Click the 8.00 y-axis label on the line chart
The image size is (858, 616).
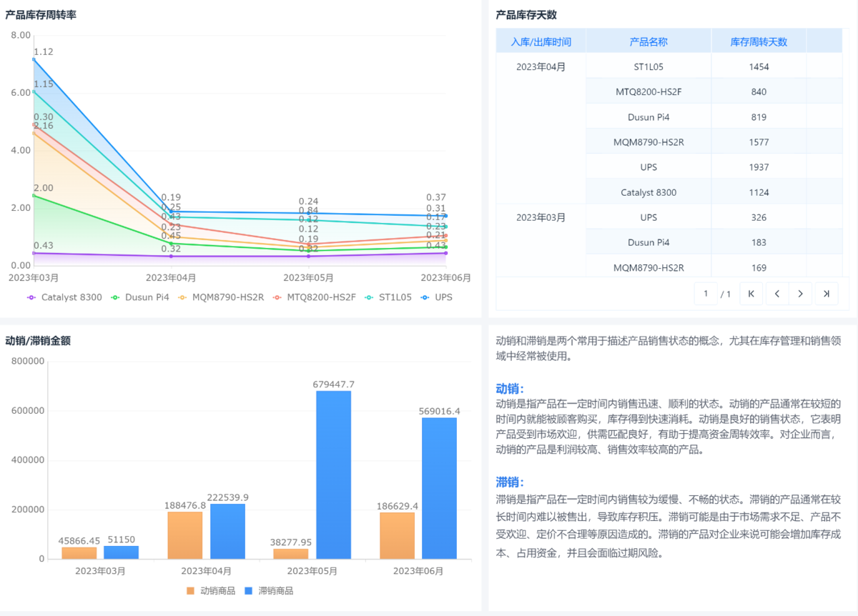point(21,35)
